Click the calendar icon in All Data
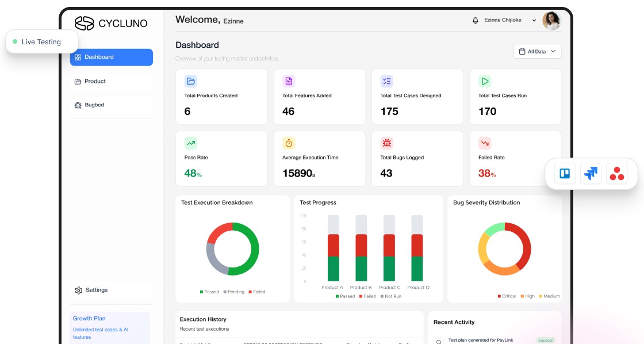 coord(522,51)
